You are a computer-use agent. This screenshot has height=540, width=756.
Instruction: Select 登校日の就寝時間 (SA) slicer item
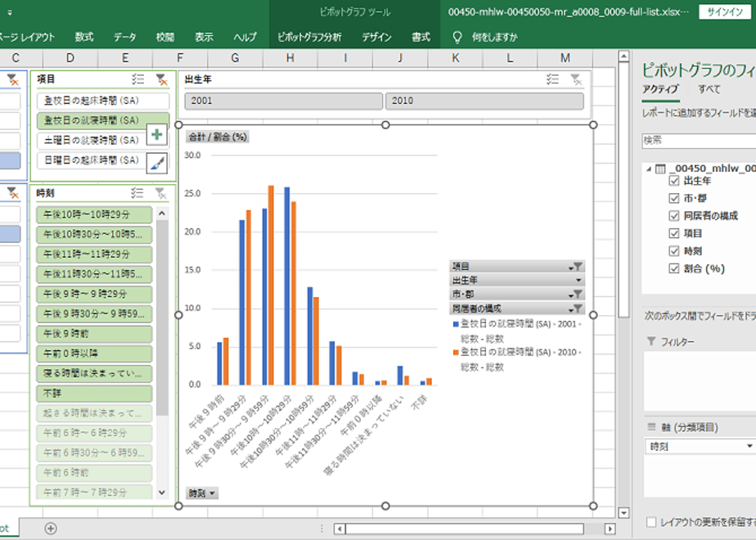point(103,120)
